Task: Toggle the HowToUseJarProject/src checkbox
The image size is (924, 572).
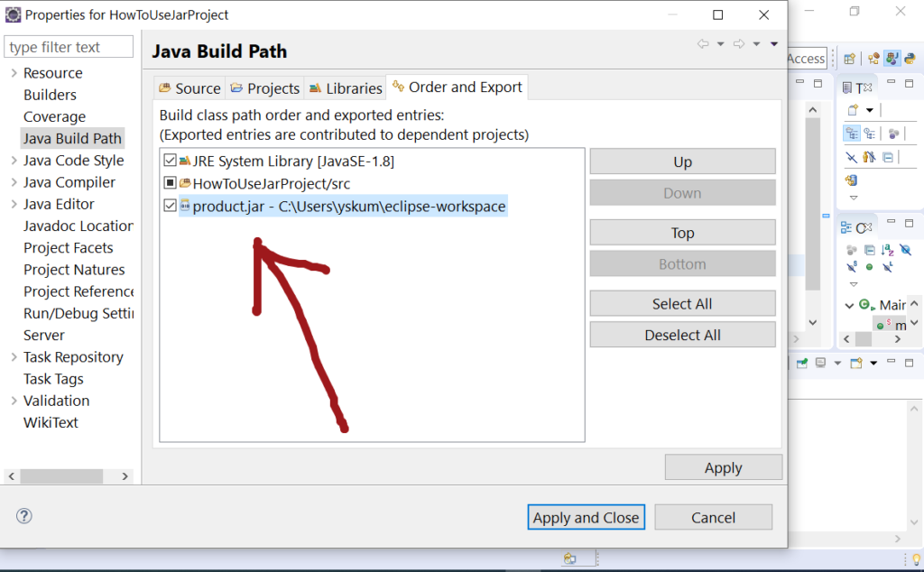Action: 170,183
